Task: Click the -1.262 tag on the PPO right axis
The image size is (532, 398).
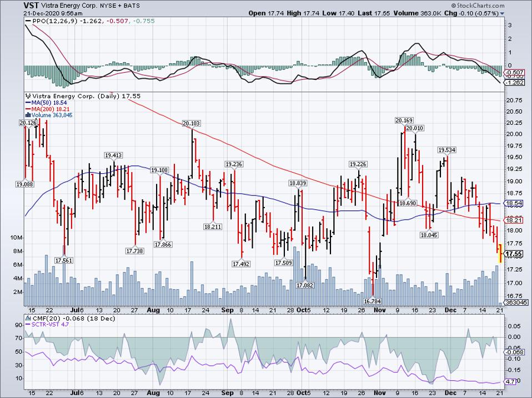Action: [x=515, y=83]
